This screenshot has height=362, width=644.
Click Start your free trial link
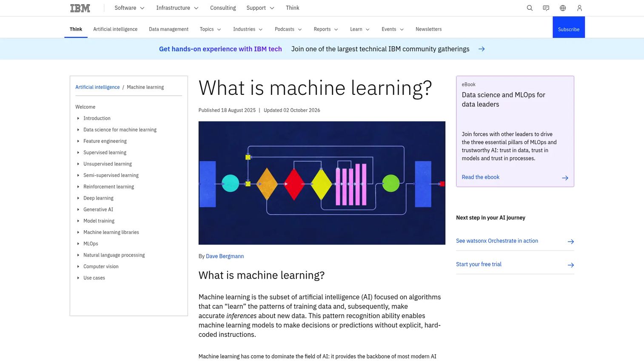(x=479, y=264)
